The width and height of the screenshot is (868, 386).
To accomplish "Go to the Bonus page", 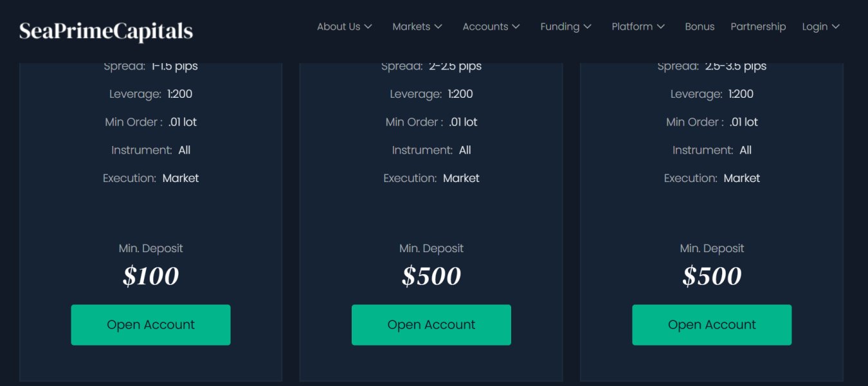I will pyautogui.click(x=700, y=26).
